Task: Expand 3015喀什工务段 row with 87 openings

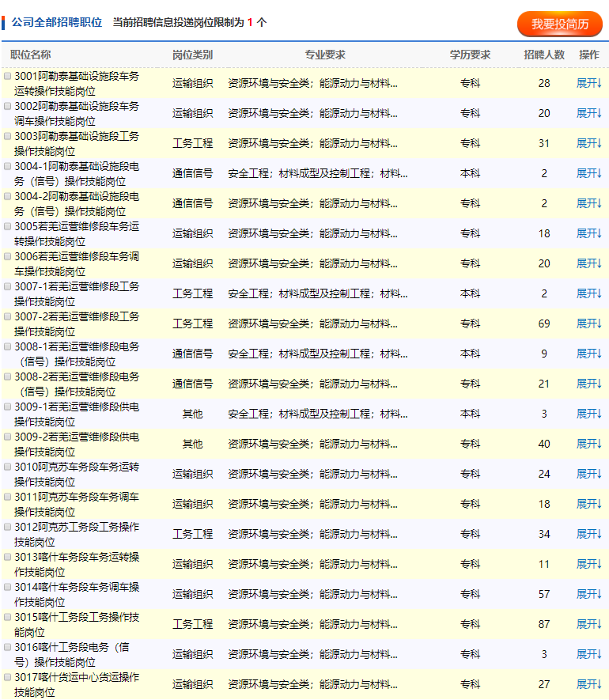Action: tap(588, 625)
